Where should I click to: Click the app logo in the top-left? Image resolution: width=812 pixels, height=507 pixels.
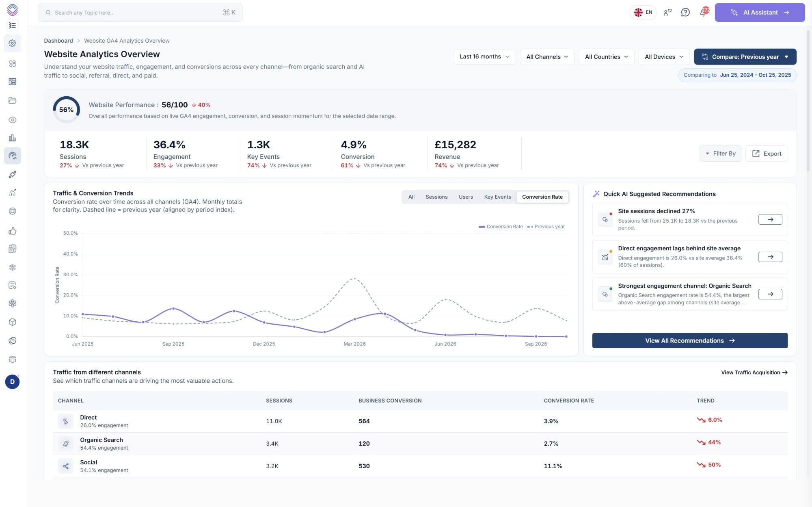coord(13,9)
